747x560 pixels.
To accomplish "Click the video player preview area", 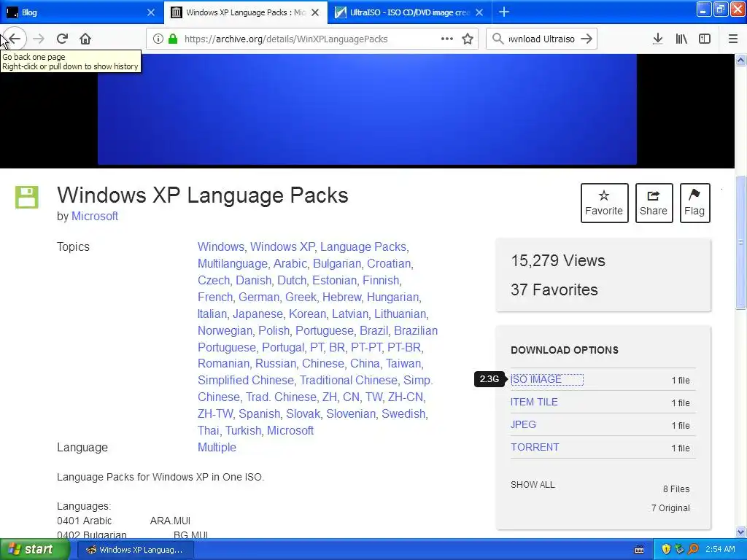I will click(x=367, y=110).
